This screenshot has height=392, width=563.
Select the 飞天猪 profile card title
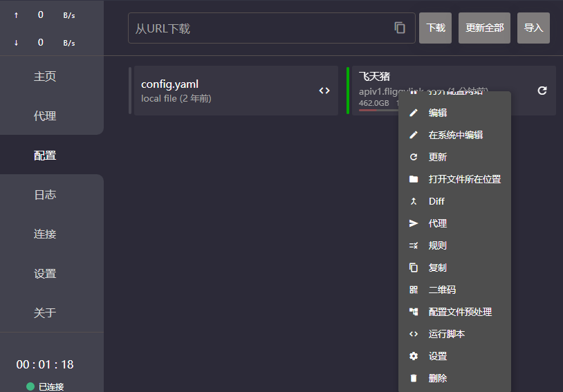pyautogui.click(x=374, y=77)
